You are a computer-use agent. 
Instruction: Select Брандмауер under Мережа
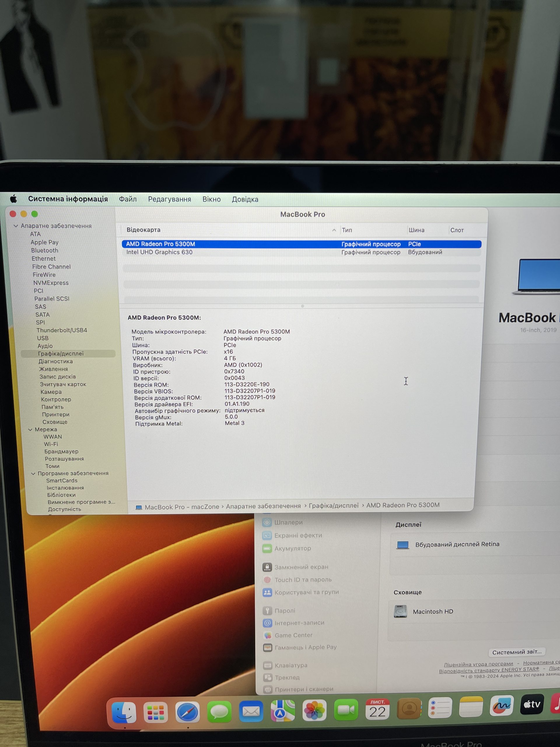pyautogui.click(x=61, y=451)
